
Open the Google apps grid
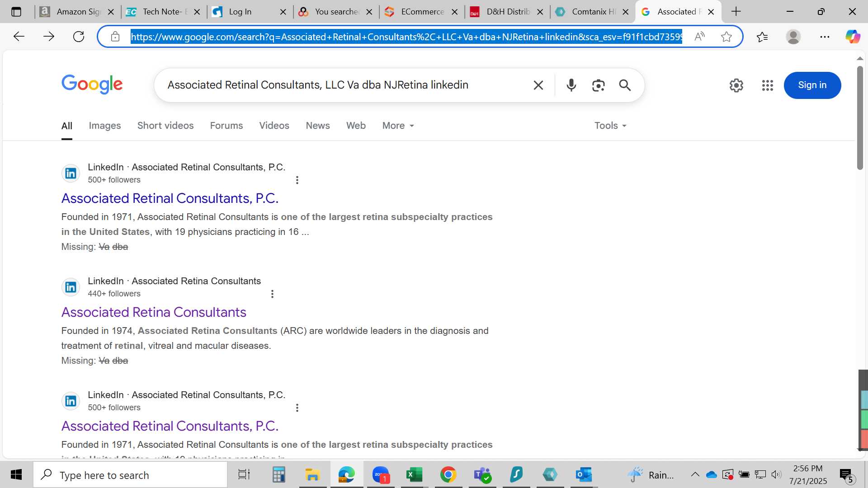coord(767,85)
